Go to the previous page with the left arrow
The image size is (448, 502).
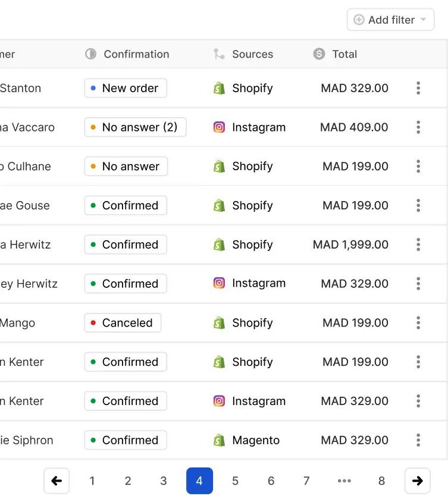57,481
